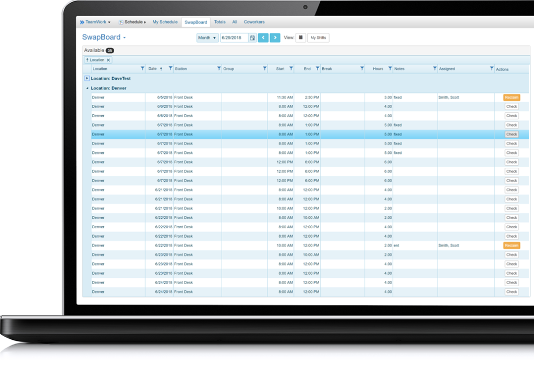Select 'Smith, Scott' in the 6/22/2018 row
Image resolution: width=534 pixels, height=392 pixels.
pos(448,246)
